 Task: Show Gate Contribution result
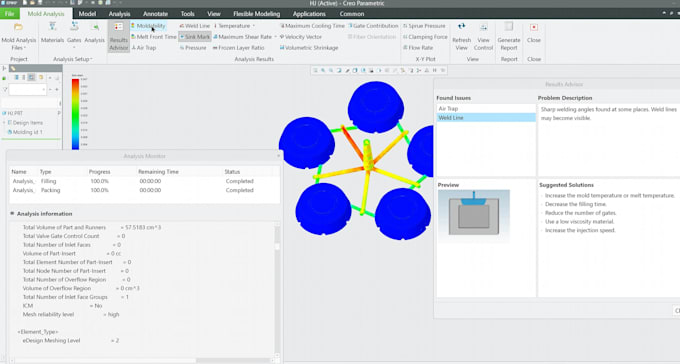click(373, 26)
